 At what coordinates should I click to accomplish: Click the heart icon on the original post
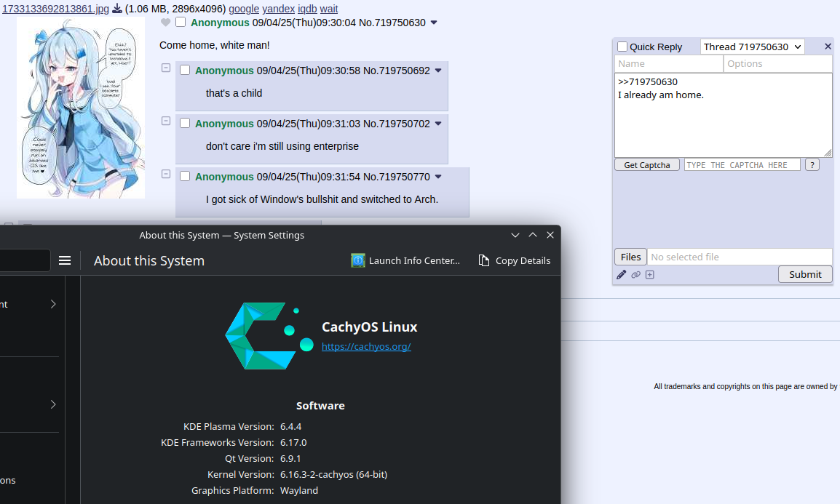165,23
